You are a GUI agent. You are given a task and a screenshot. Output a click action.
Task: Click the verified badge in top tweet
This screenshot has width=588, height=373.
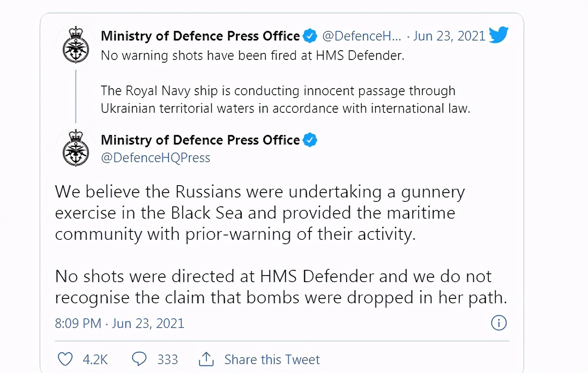coord(310,36)
